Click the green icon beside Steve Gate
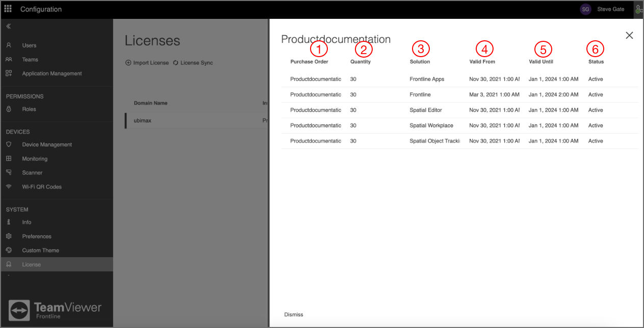The image size is (644, 328). 638,9
